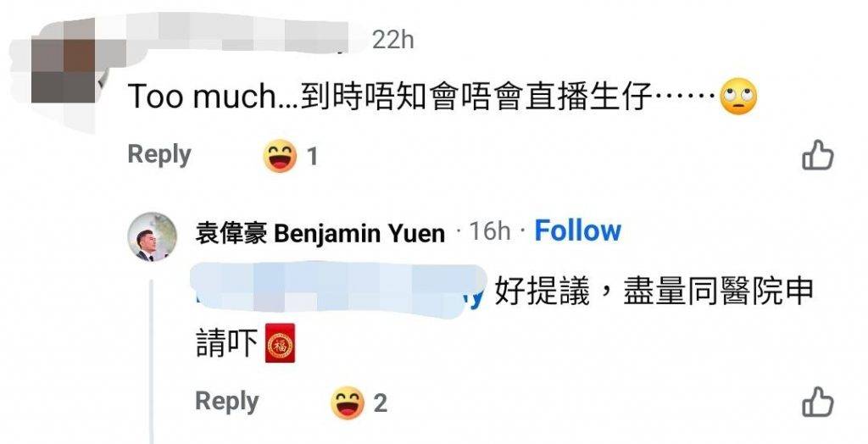868x444 pixels.
Task: Open the laughing reaction on Benjamin Yuen's reply
Action: pyautogui.click(x=348, y=402)
